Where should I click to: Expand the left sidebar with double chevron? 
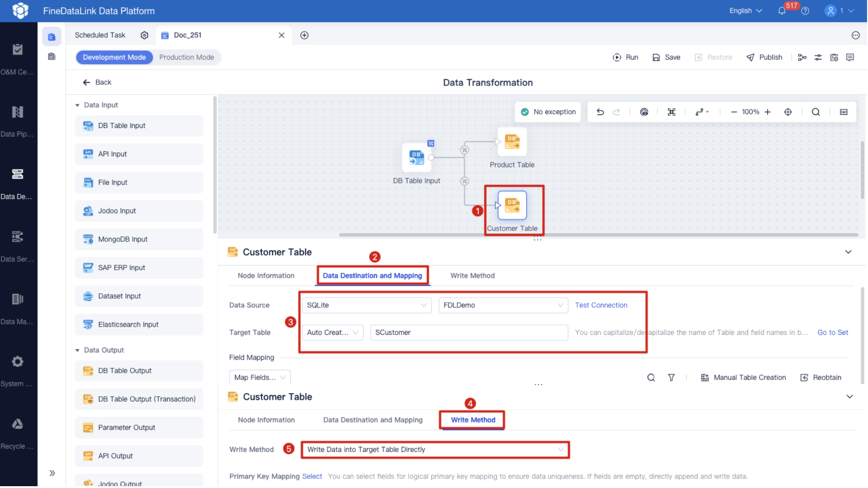(52, 473)
